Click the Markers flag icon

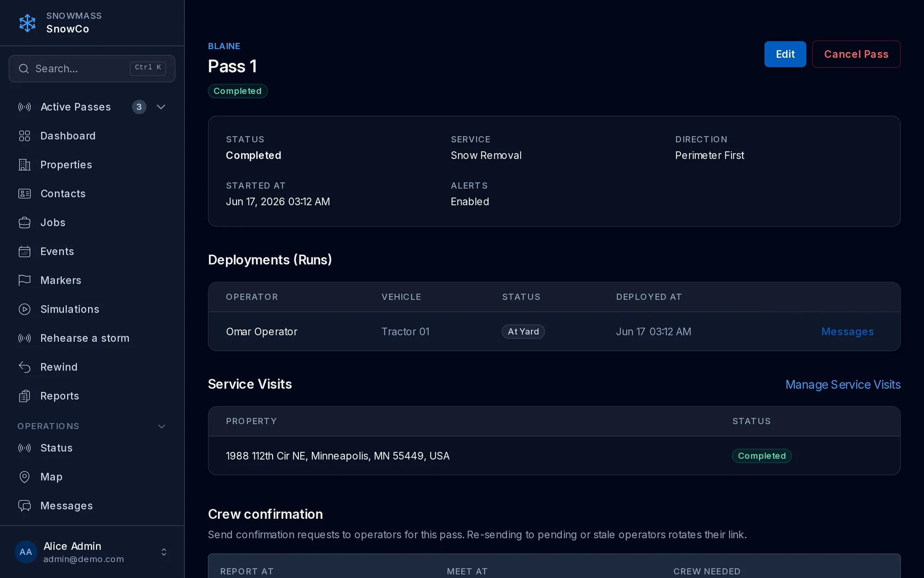(24, 280)
